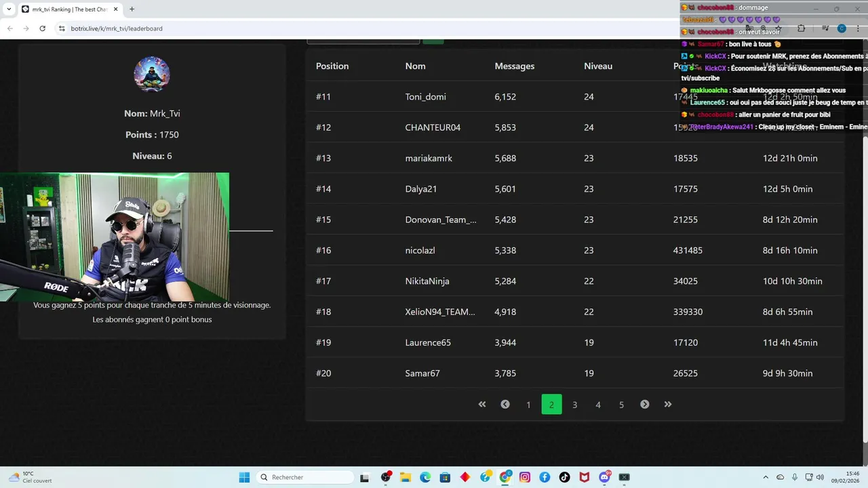Go to first leaderboard page double-arrow
Image resolution: width=868 pixels, height=488 pixels.
[x=482, y=405]
